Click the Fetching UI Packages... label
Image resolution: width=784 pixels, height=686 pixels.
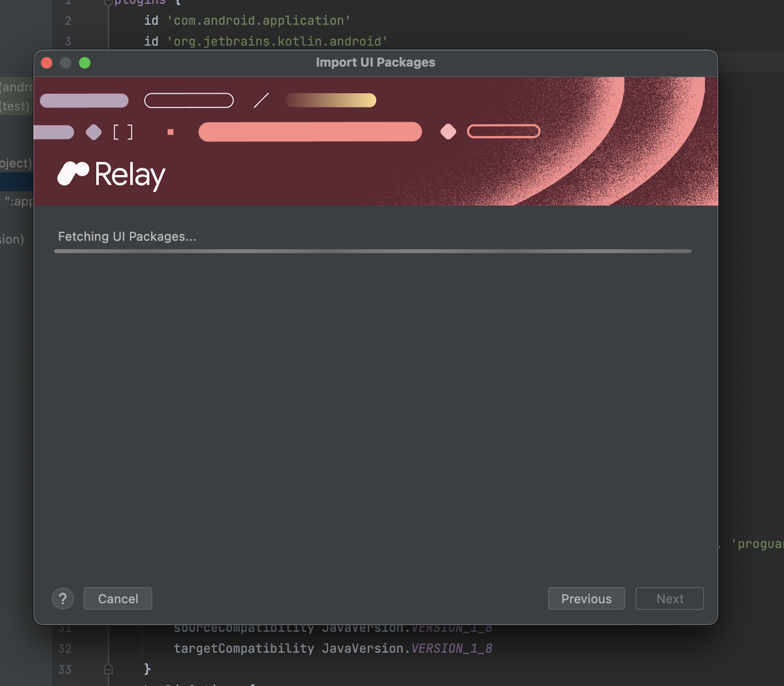(x=127, y=237)
